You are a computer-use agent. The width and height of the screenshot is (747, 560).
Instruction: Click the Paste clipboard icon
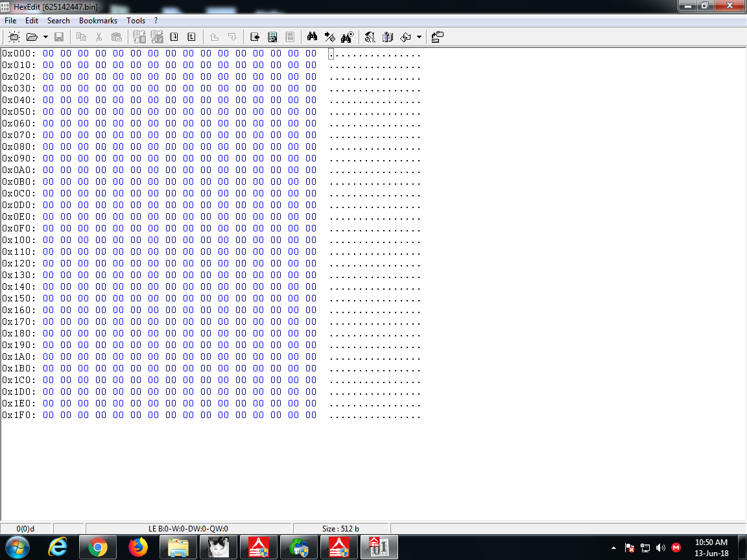click(116, 37)
